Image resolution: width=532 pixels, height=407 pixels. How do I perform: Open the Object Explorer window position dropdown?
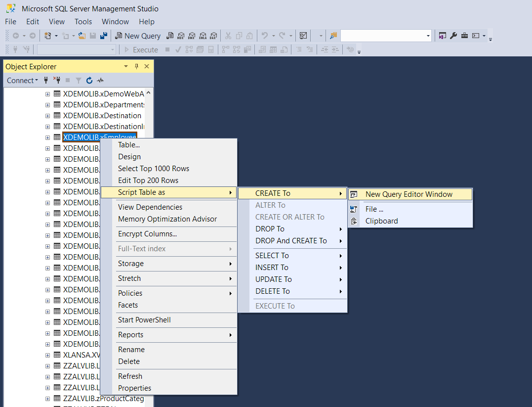pyautogui.click(x=126, y=67)
